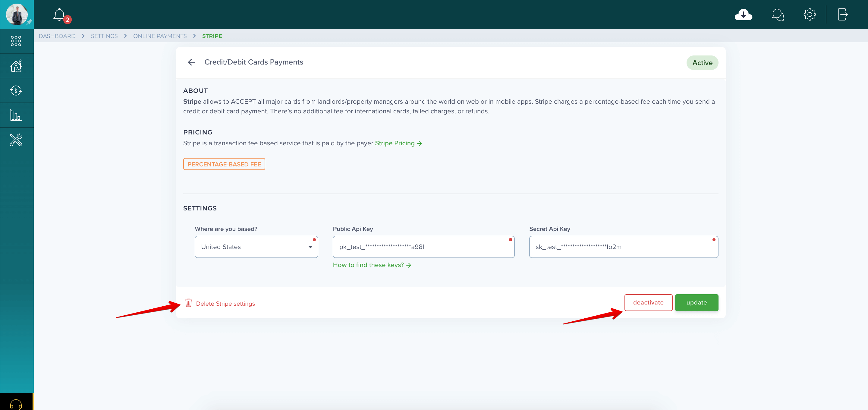Image resolution: width=868 pixels, height=410 pixels.
Task: Go back using the left arrow
Action: 191,62
